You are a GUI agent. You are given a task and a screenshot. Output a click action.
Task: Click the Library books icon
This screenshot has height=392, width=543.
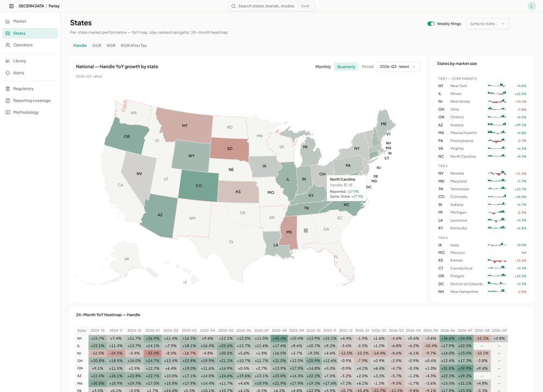8,61
